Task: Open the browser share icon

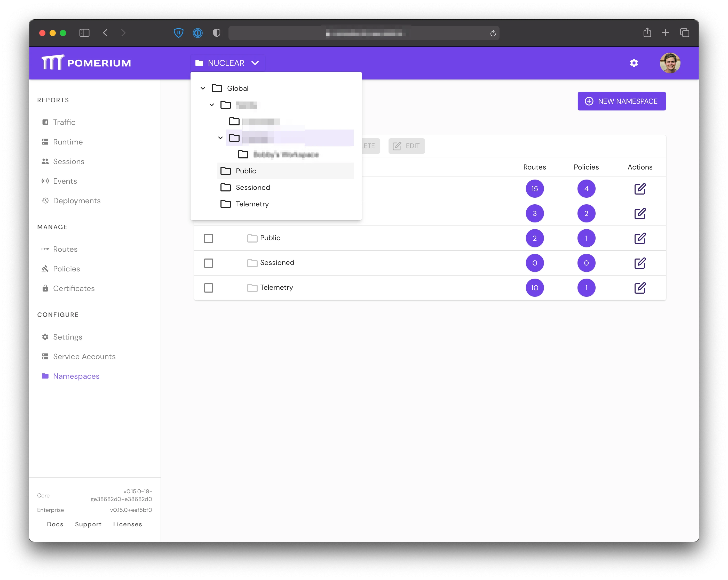Action: tap(647, 33)
